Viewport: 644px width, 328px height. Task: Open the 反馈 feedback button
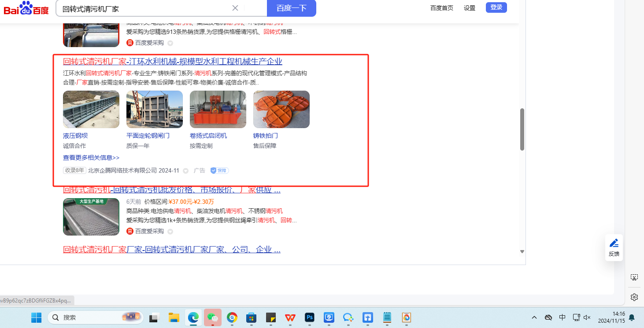[x=614, y=247]
